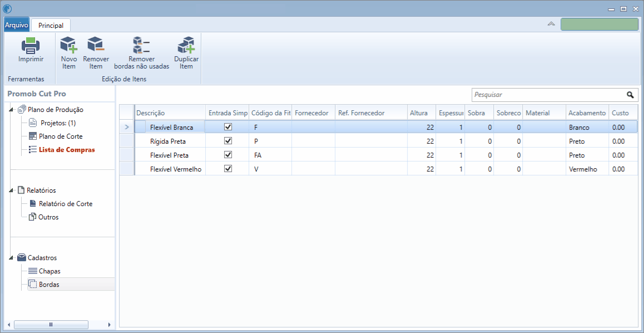This screenshot has height=333, width=644.
Task: Click code cell FA in Flexível Preta row
Action: [x=270, y=155]
